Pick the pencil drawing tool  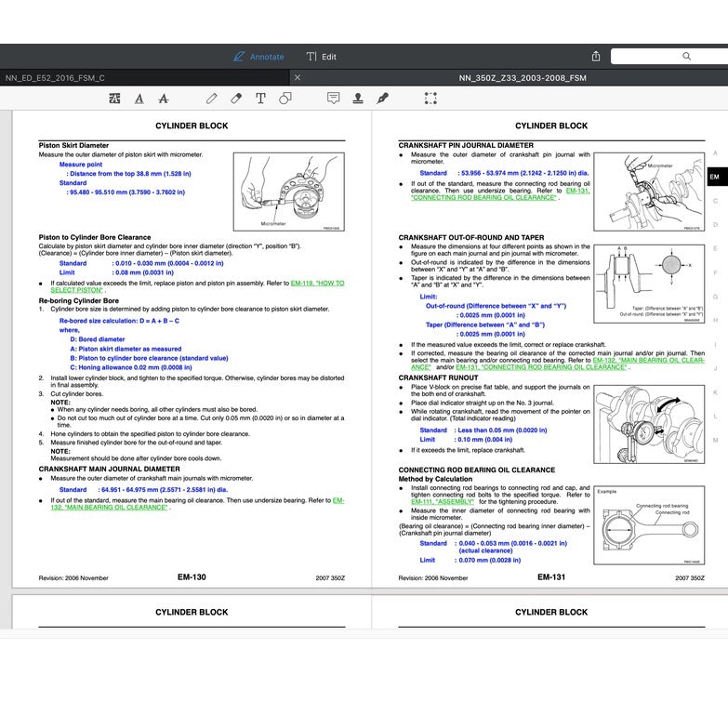tap(212, 98)
